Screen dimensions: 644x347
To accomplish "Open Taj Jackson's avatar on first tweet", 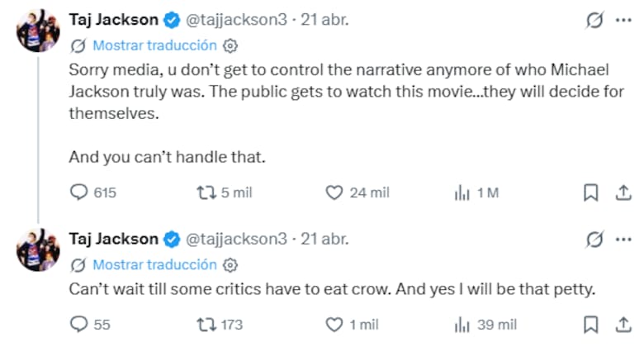I will [x=38, y=31].
